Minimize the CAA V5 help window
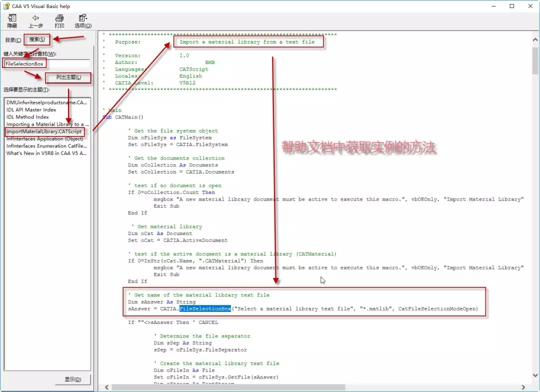The width and height of the screenshot is (540, 392). (x=493, y=6)
